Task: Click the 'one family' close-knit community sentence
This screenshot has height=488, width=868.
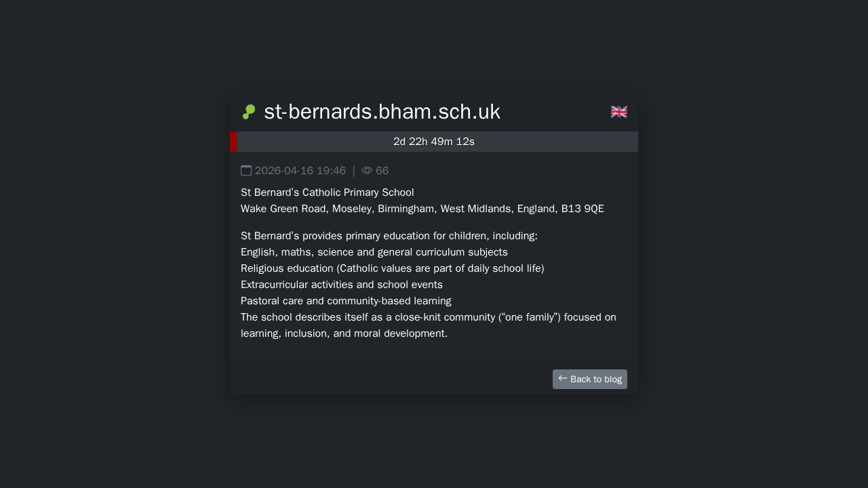Action: pos(429,317)
